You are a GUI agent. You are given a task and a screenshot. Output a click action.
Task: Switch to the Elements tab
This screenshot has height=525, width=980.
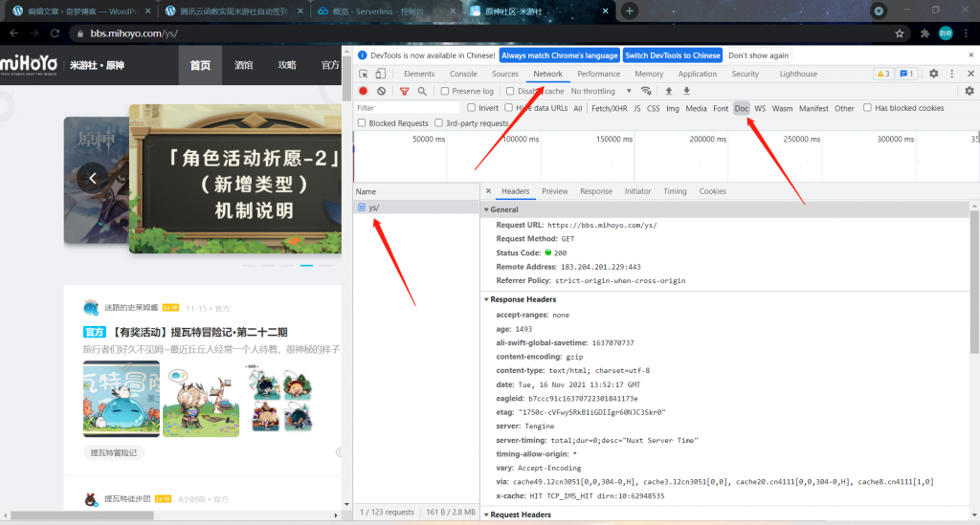coord(419,74)
